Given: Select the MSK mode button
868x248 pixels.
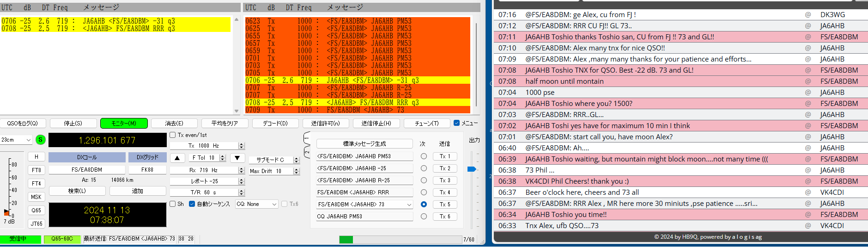Looking at the screenshot, I should pos(36,197).
